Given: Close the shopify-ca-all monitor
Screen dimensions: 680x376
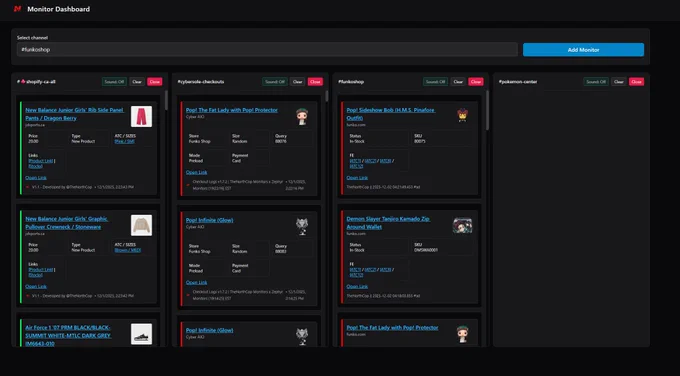Looking at the screenshot, I should point(154,82).
